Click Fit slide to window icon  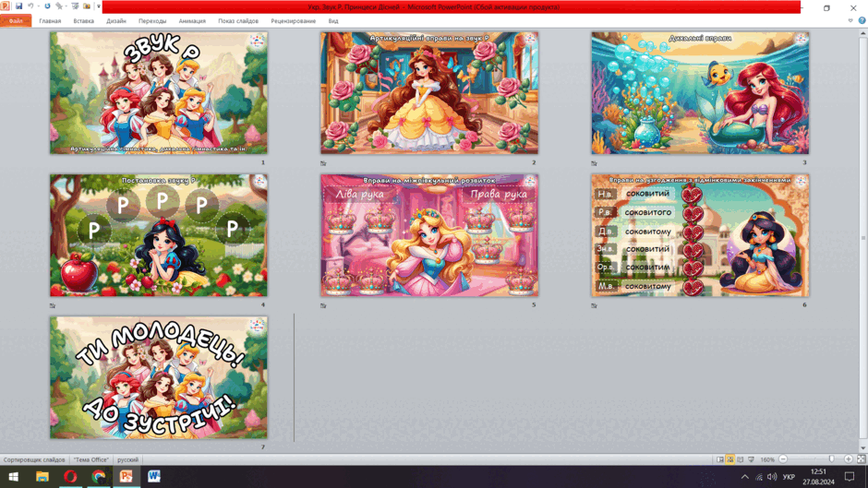point(861,459)
